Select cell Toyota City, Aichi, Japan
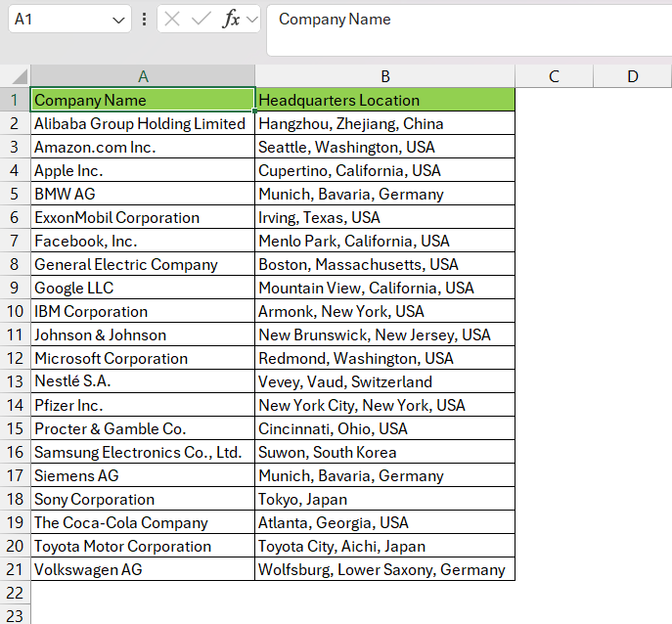This screenshot has height=624, width=672. (384, 546)
